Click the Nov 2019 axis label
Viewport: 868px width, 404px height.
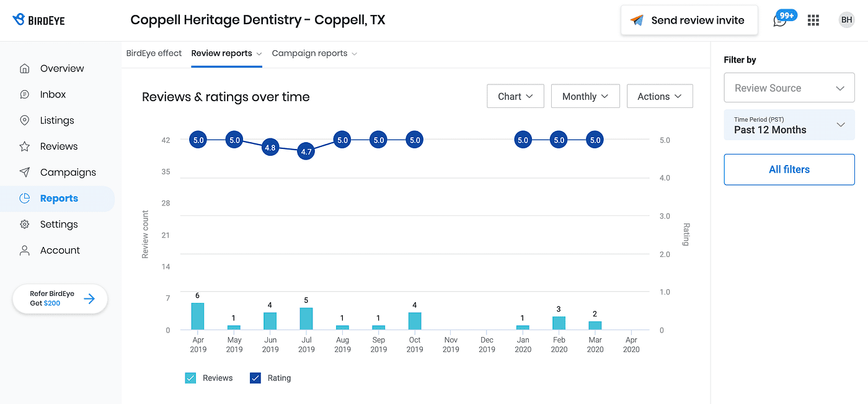pyautogui.click(x=451, y=344)
